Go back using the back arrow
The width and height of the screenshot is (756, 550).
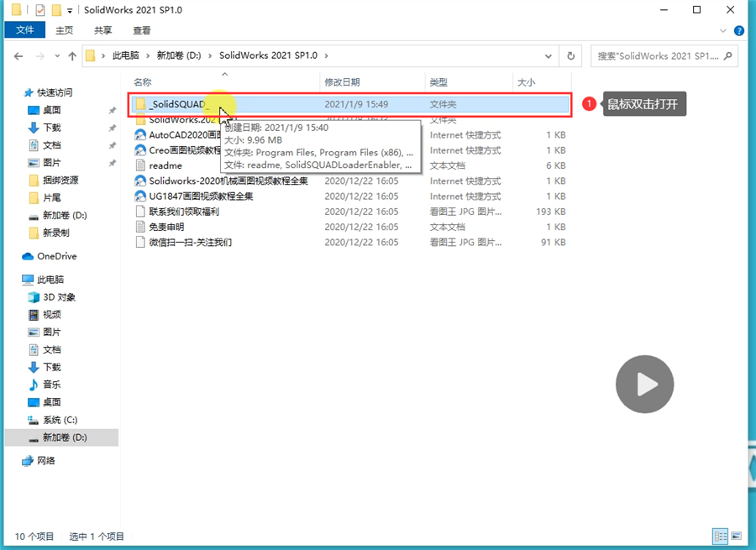click(18, 56)
